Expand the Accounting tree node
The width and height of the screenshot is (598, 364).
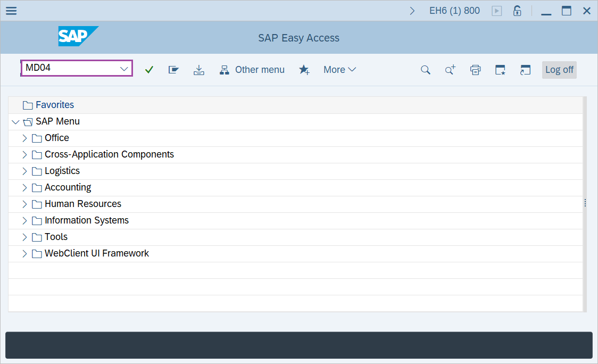pyautogui.click(x=24, y=187)
